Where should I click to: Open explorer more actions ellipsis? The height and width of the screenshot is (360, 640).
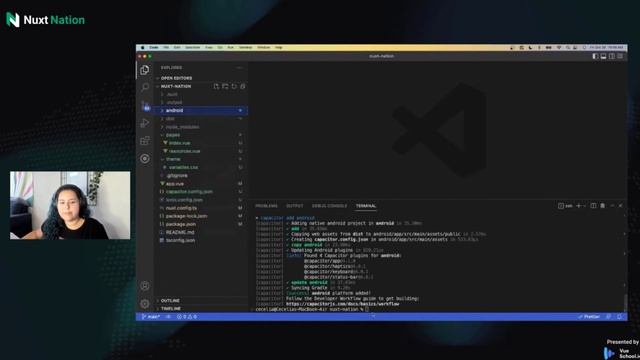[x=240, y=68]
